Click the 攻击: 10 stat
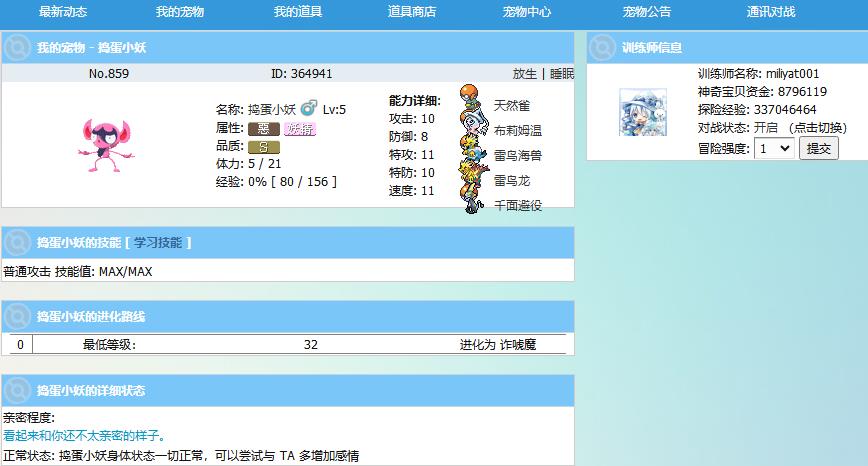The image size is (868, 466). coord(412,119)
